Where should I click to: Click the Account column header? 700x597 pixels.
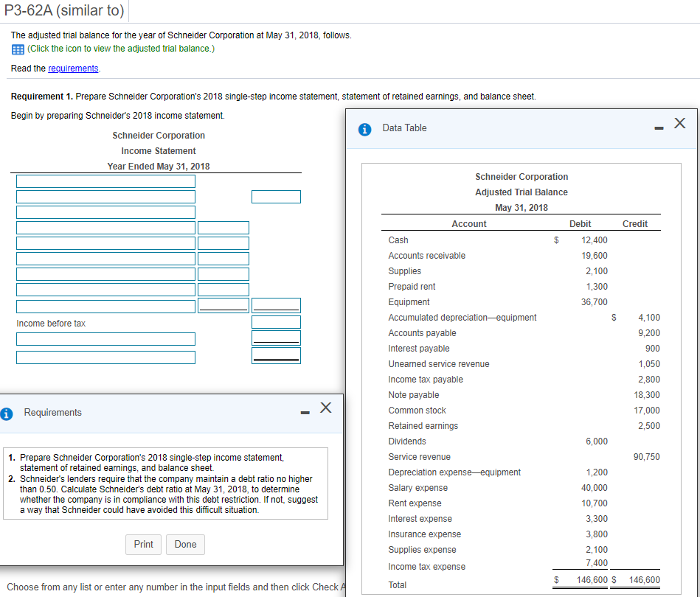tap(468, 224)
